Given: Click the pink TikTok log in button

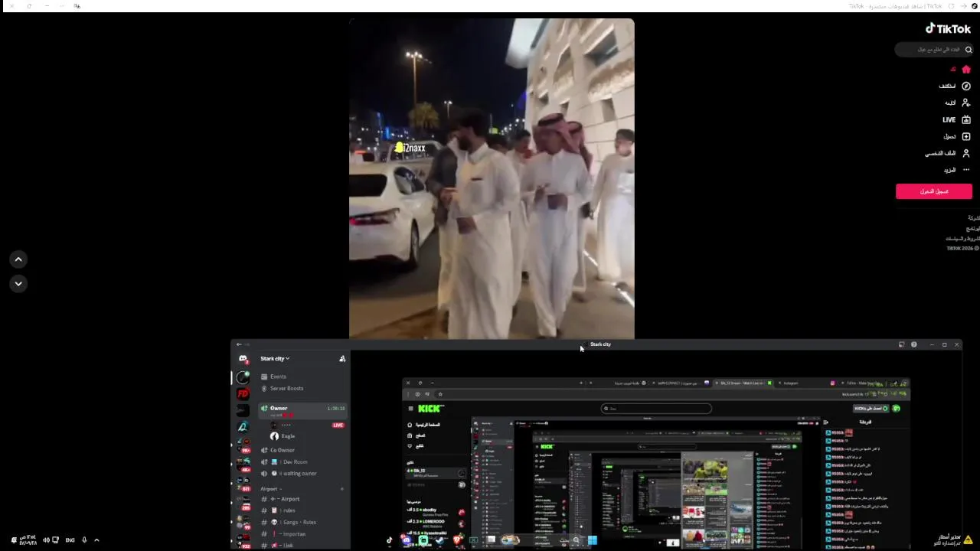Looking at the screenshot, I should tap(934, 191).
